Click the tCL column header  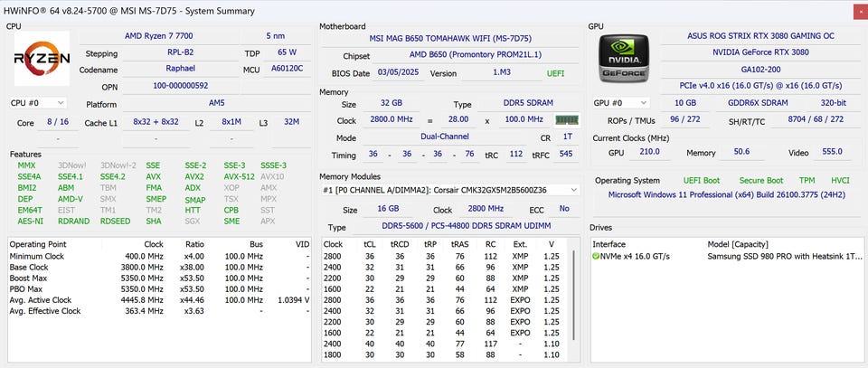pyautogui.click(x=369, y=244)
